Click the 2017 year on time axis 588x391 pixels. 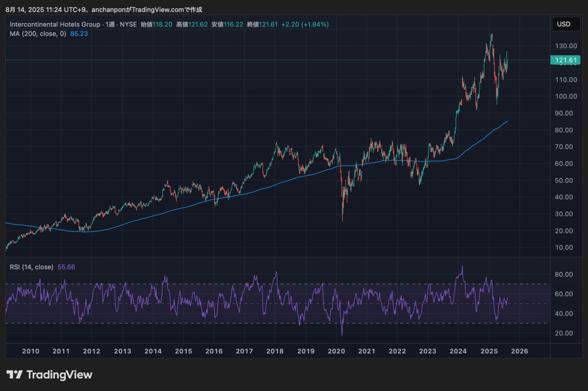[245, 351]
